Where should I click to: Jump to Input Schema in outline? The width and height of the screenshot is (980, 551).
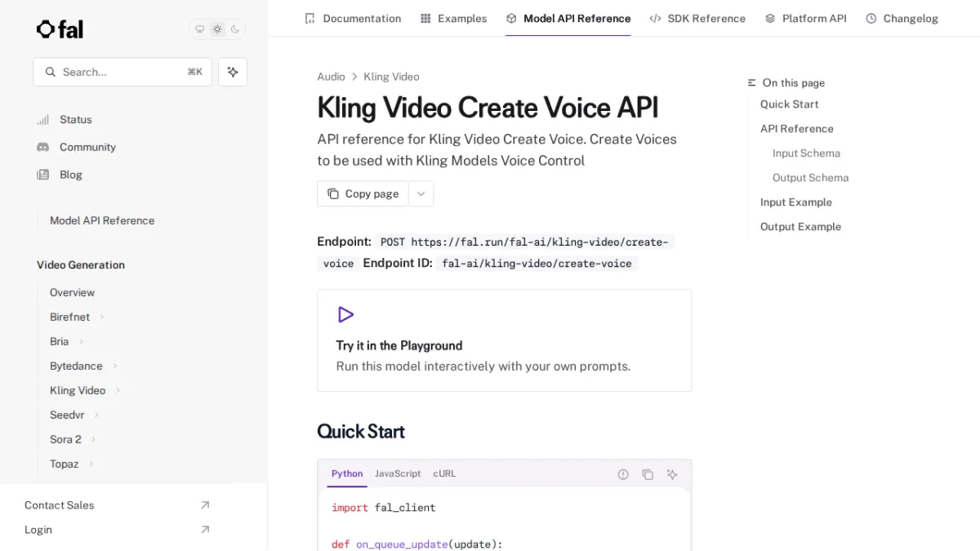tap(806, 153)
